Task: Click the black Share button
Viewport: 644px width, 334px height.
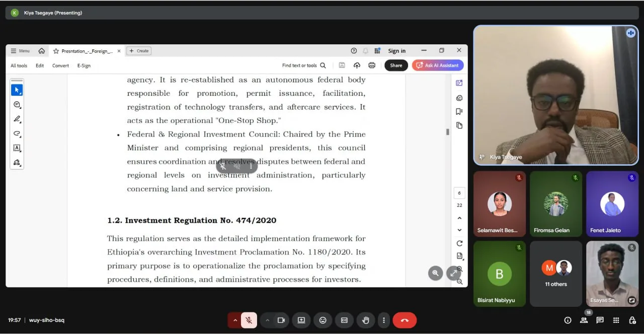Action: 396,65
